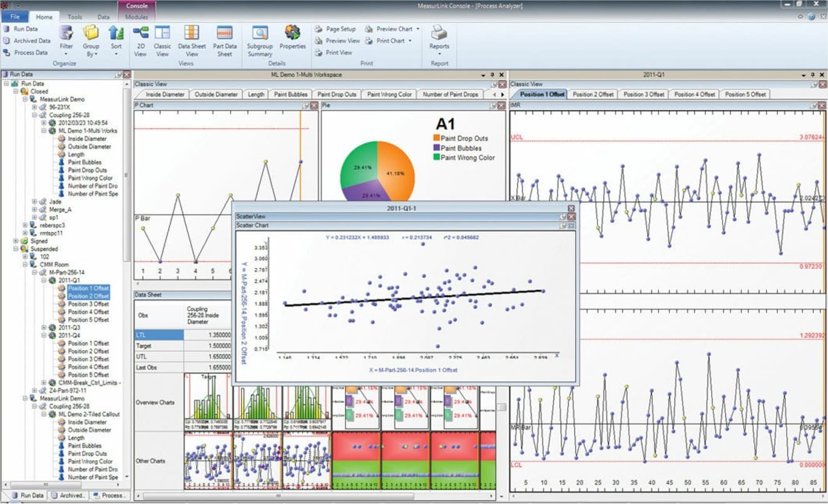The image size is (828, 504).
Task: Expand the Signed folder node
Action: pyautogui.click(x=16, y=241)
